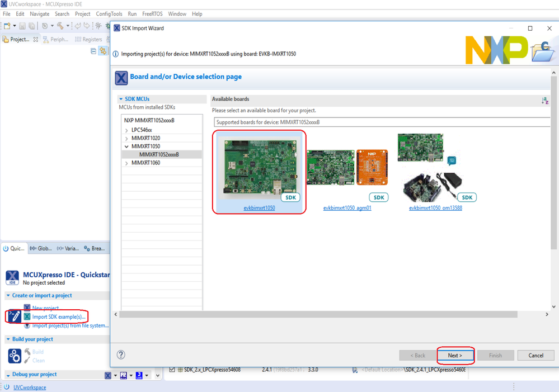This screenshot has width=559, height=392.
Task: Click the Undo arrow in toolbar
Action: pos(78,26)
